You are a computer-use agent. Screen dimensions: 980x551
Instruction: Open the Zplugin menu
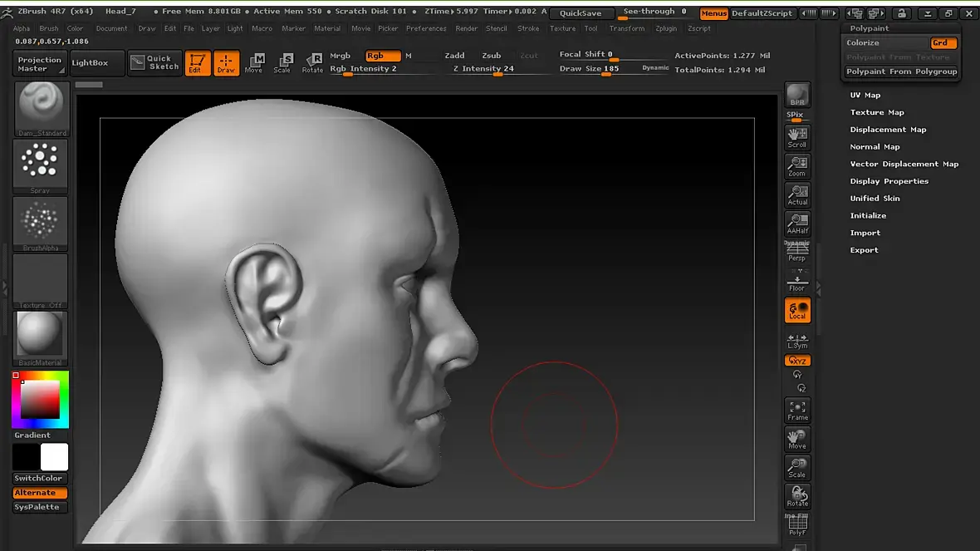(x=665, y=28)
